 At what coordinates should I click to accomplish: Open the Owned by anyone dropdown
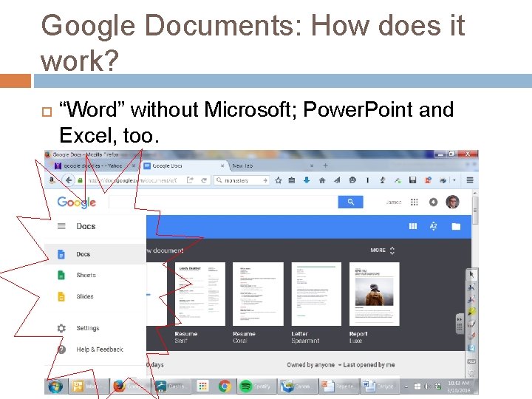coord(314,365)
